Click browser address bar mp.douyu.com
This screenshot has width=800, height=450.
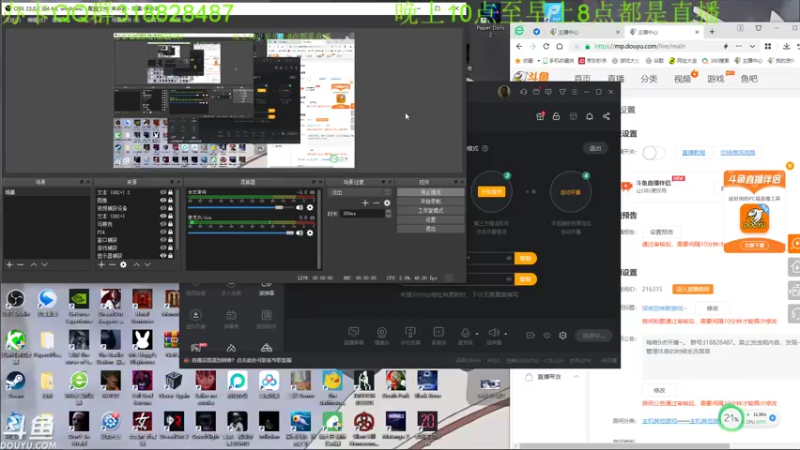[653, 46]
